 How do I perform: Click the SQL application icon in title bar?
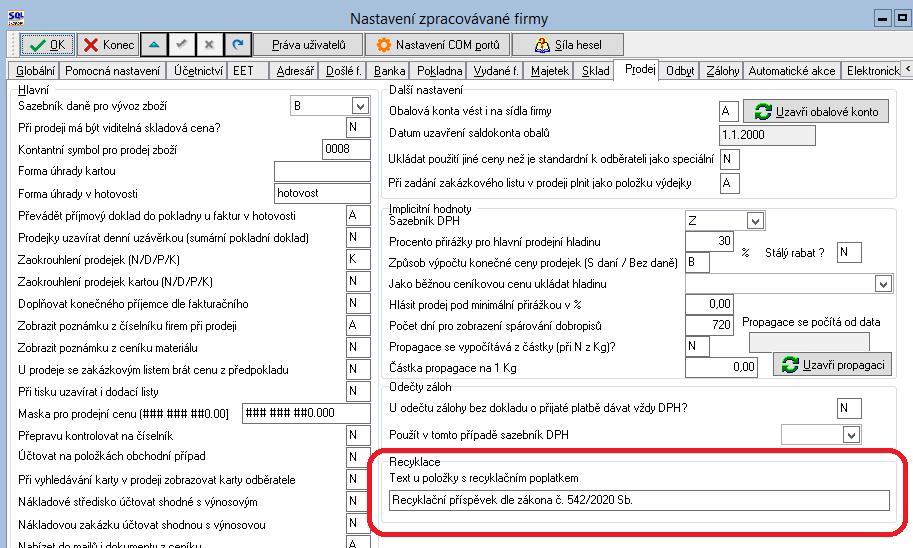16,19
